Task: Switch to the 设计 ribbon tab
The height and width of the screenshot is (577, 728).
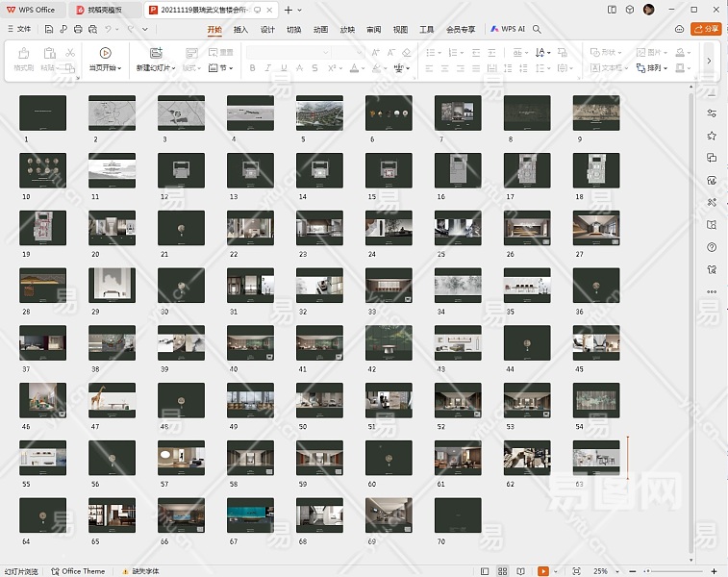Action: pos(267,29)
